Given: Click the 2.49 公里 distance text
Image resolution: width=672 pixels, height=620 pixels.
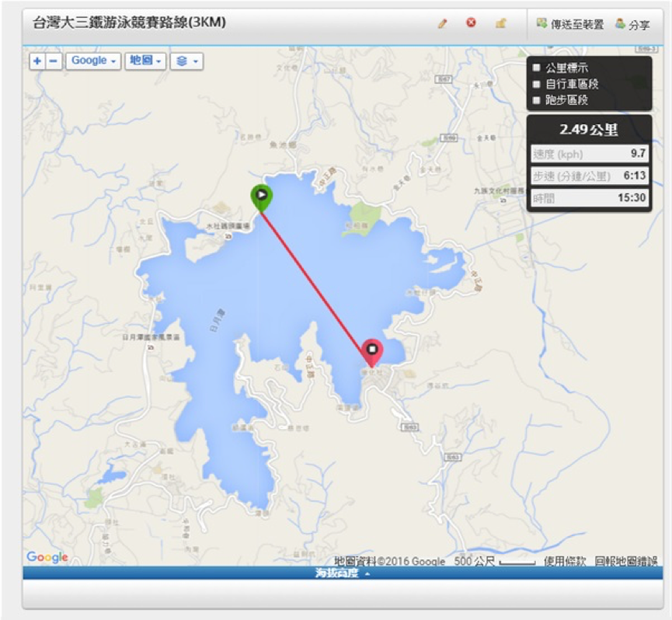Looking at the screenshot, I should click(589, 130).
